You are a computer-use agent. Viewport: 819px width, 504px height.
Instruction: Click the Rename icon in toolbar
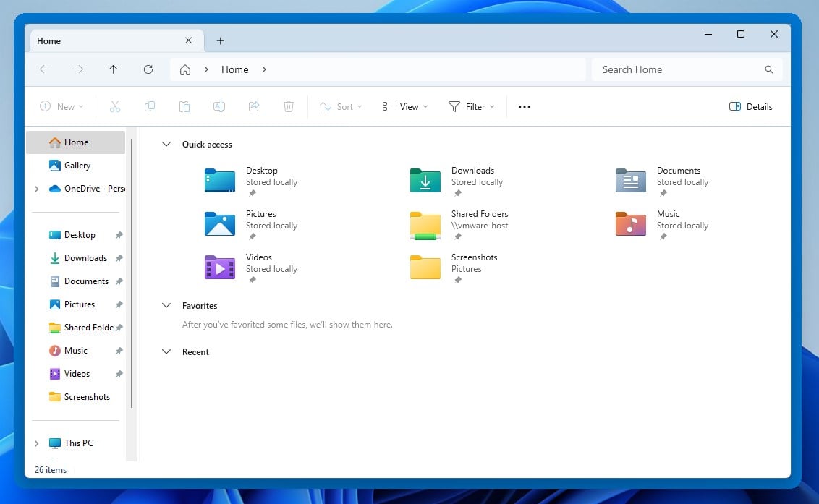tap(219, 106)
